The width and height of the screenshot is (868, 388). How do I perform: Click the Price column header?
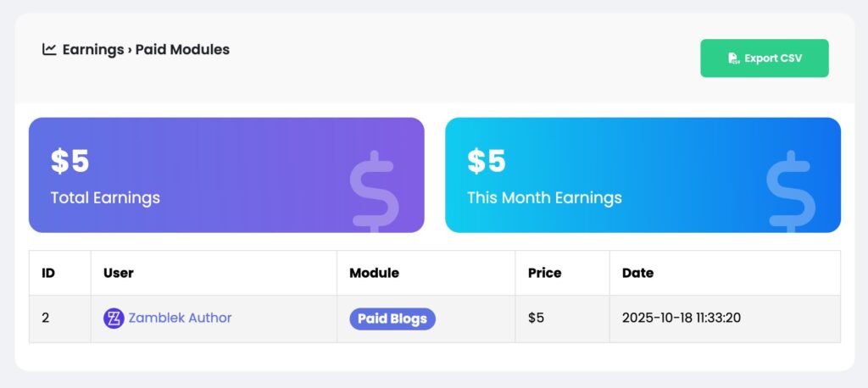point(544,273)
